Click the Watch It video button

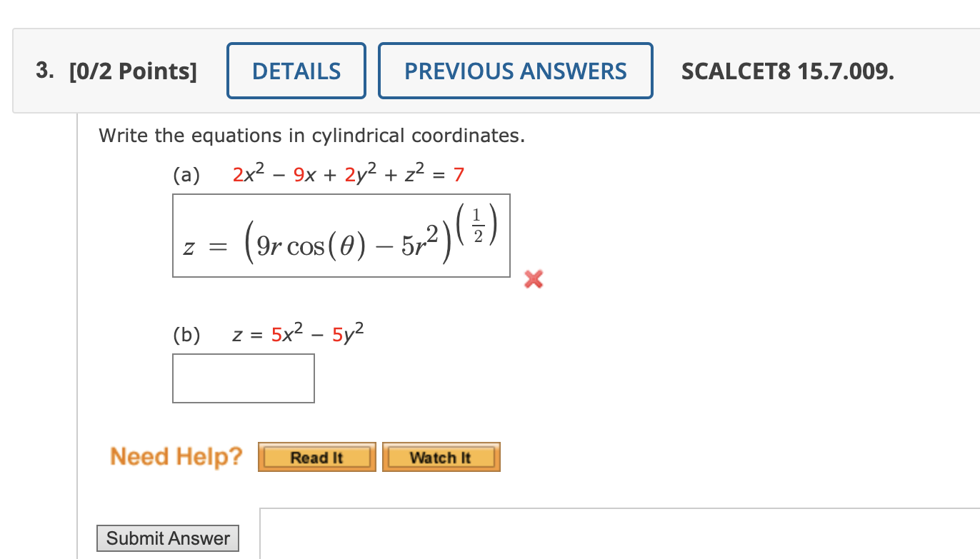[x=441, y=457]
